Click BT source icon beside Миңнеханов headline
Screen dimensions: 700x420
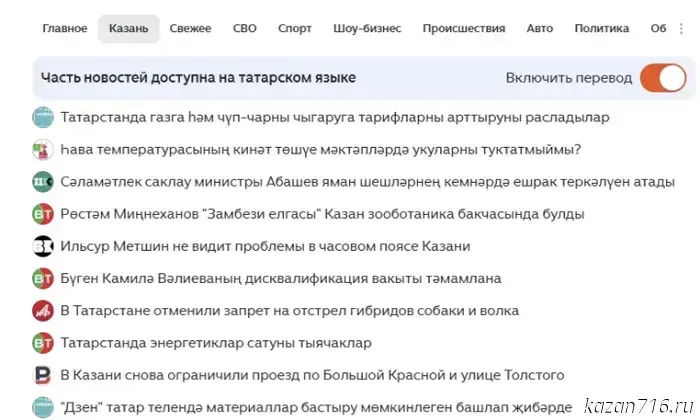point(43,214)
